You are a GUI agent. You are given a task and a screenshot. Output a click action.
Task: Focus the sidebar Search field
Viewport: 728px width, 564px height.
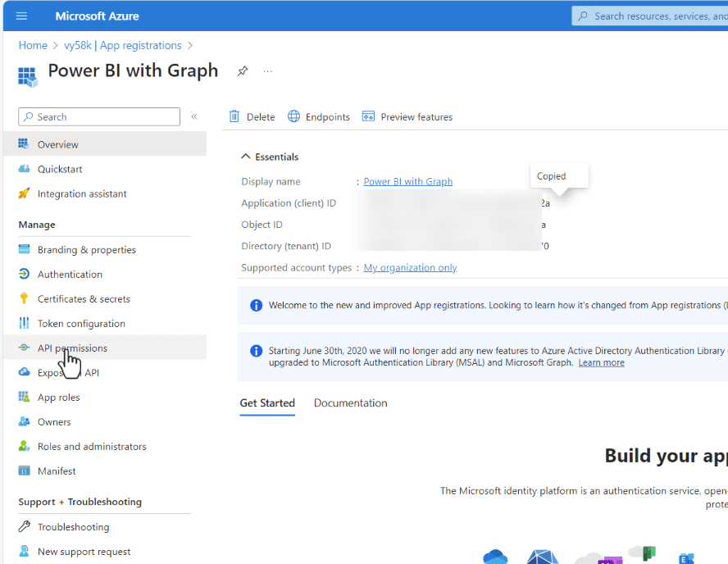coord(99,116)
